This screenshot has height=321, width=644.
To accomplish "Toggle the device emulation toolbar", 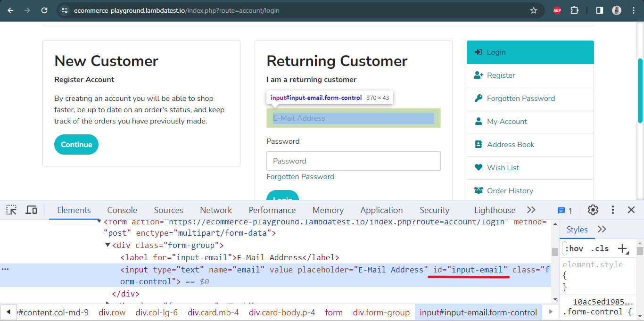I will tap(31, 210).
